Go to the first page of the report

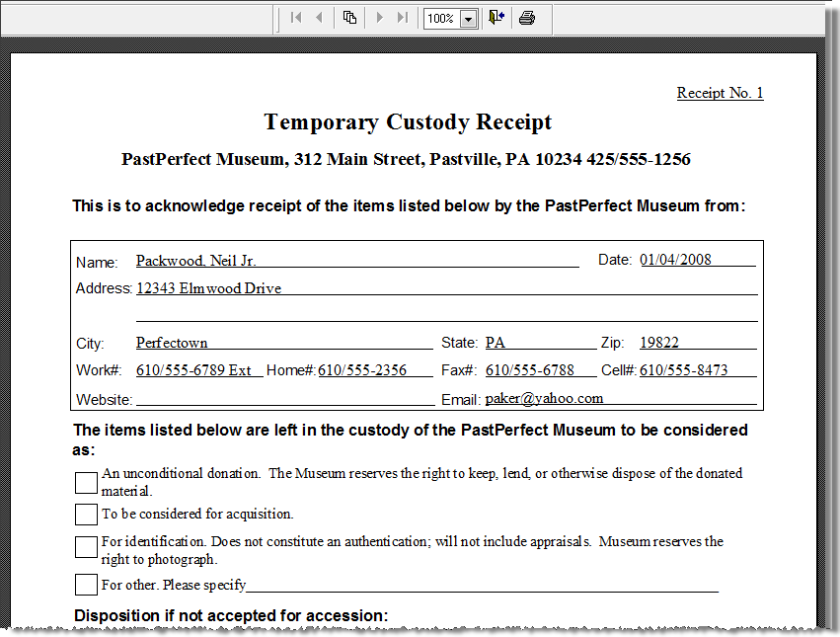(295, 18)
